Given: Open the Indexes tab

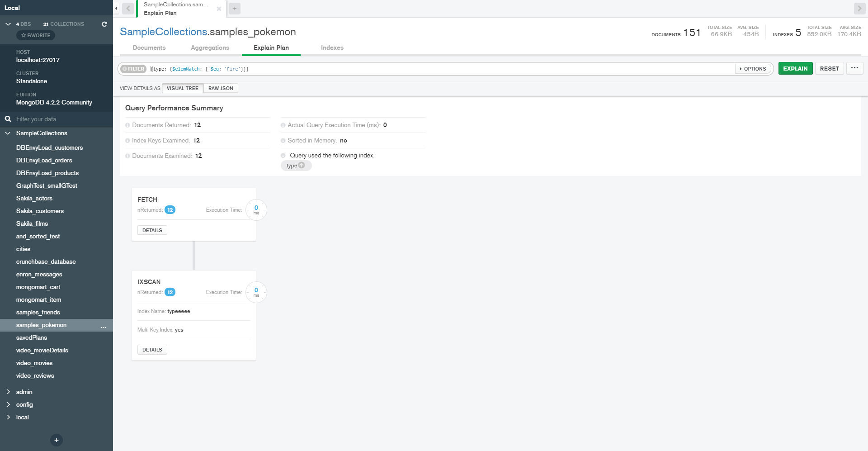Looking at the screenshot, I should (332, 48).
